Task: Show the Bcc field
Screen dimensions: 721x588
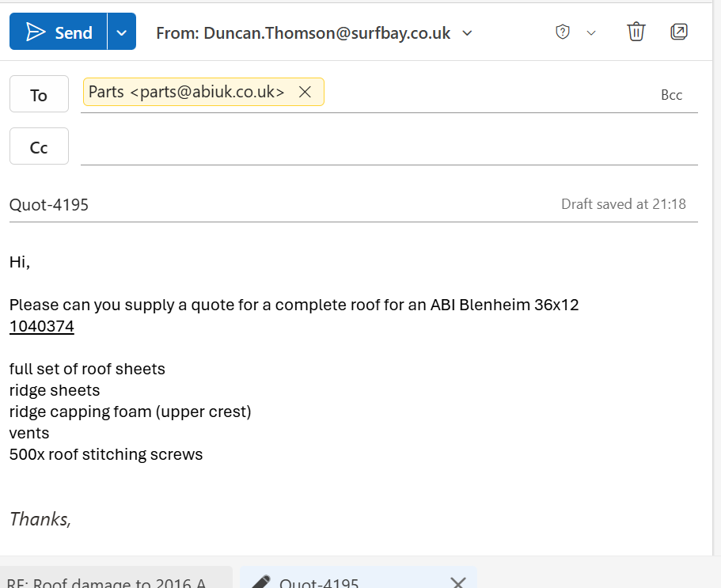Action: click(x=671, y=95)
